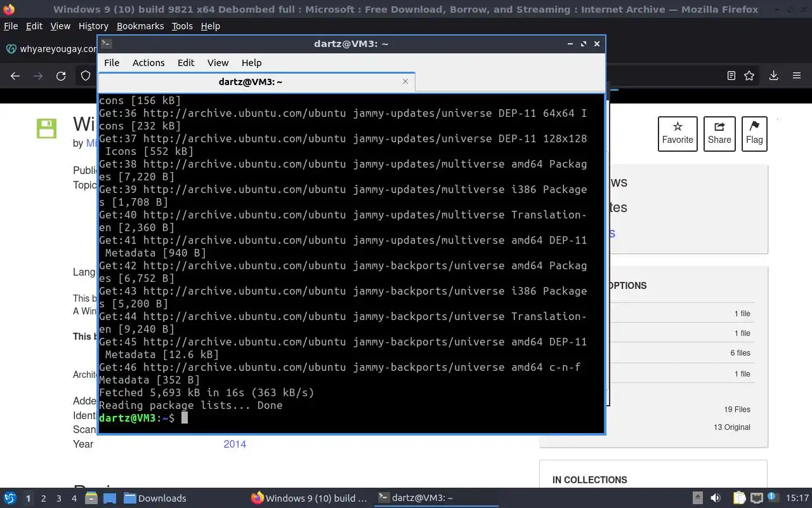Switch to workspace 4 in the pager
812x508 pixels.
click(74, 498)
